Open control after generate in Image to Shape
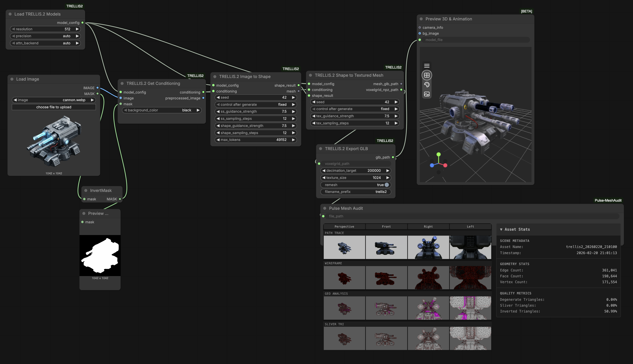Screen dimensions: 633x364 256,105
